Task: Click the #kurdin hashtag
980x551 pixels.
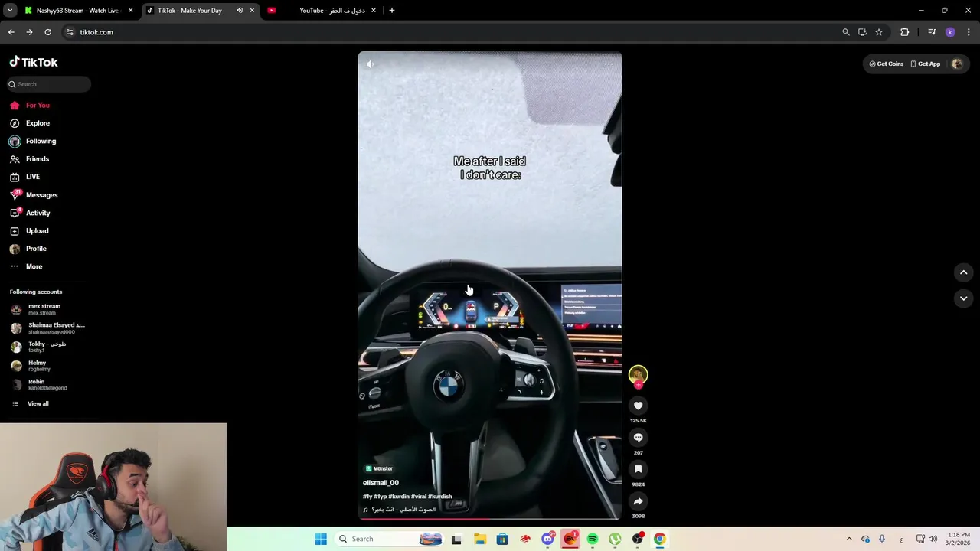Action: [x=399, y=497]
